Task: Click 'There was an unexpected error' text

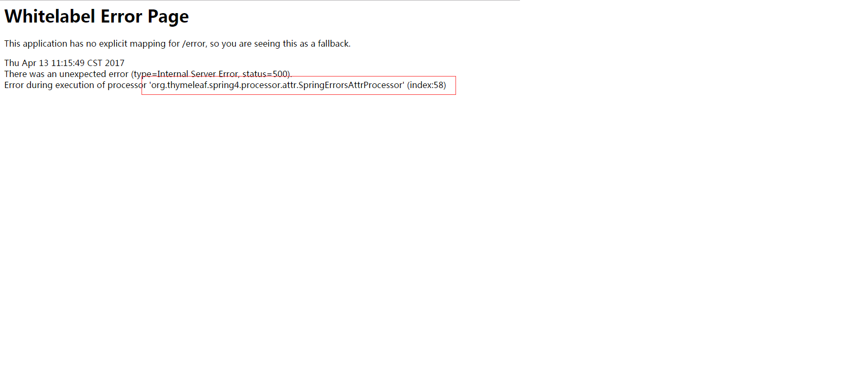Action: point(66,74)
